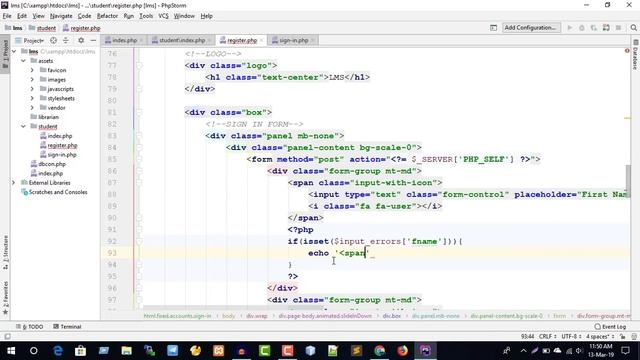The image size is (640, 360).
Task: Open the Windows Start menu
Action: [x=11, y=351]
